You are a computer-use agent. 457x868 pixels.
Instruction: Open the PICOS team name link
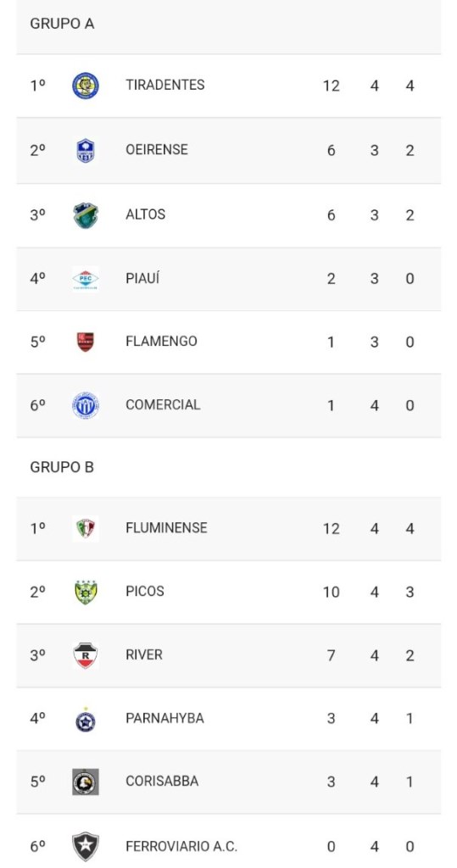(145, 591)
